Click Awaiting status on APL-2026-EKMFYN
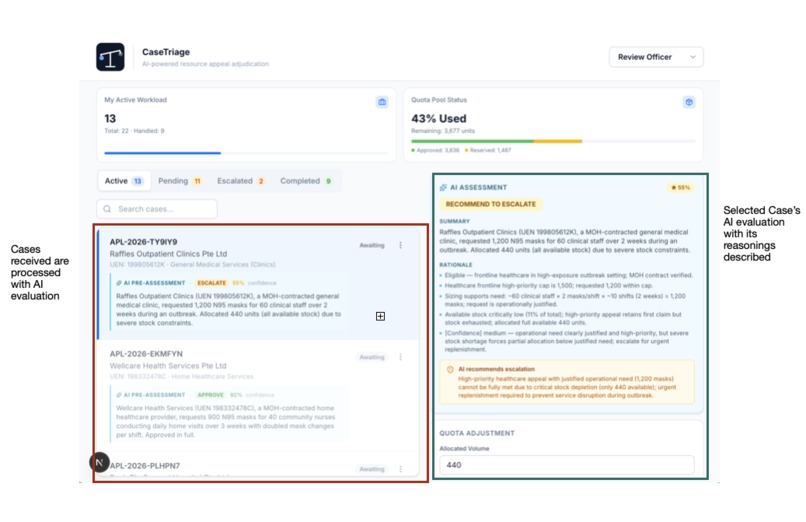Image resolution: width=806 pixels, height=522 pixels. 372,357
